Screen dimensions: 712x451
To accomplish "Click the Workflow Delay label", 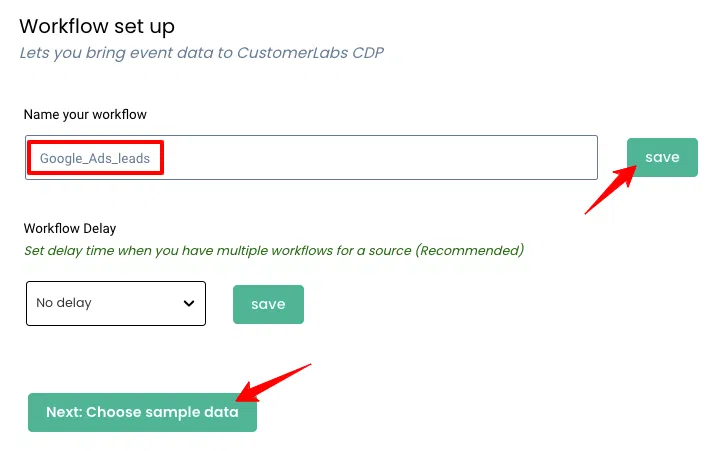I will point(70,229).
